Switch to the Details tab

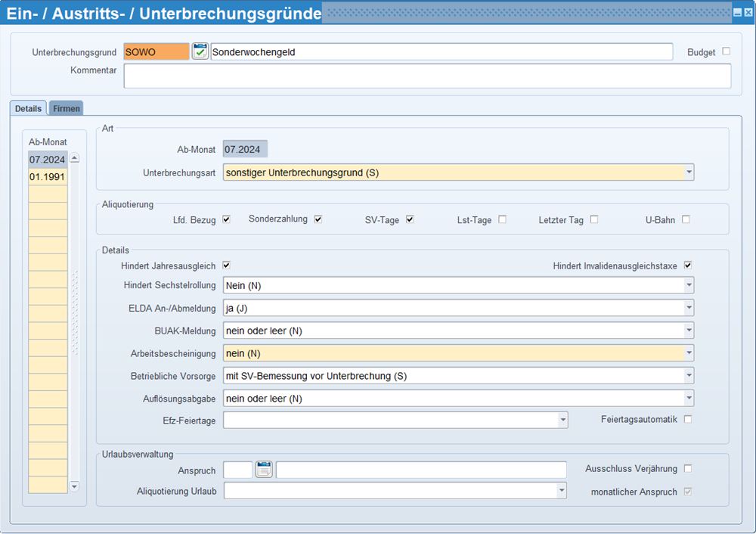(x=28, y=108)
